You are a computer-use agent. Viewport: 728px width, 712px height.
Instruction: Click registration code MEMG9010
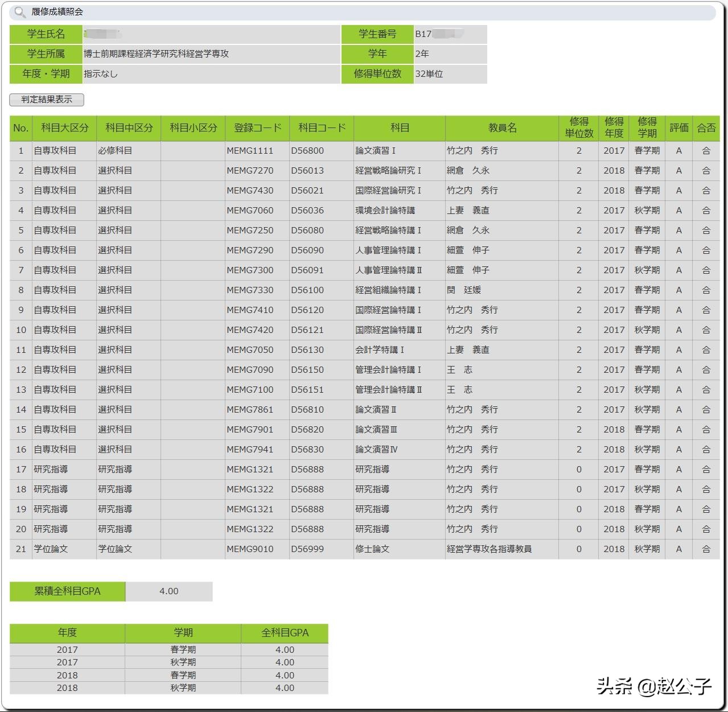pyautogui.click(x=250, y=549)
